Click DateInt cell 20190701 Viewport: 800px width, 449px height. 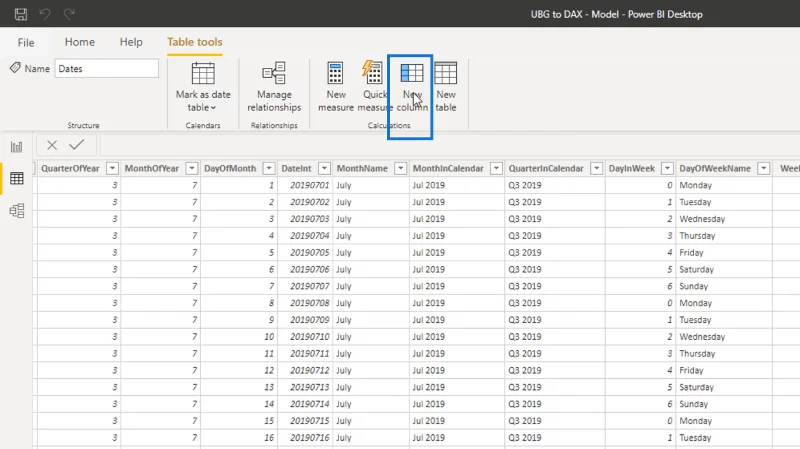tap(310, 185)
